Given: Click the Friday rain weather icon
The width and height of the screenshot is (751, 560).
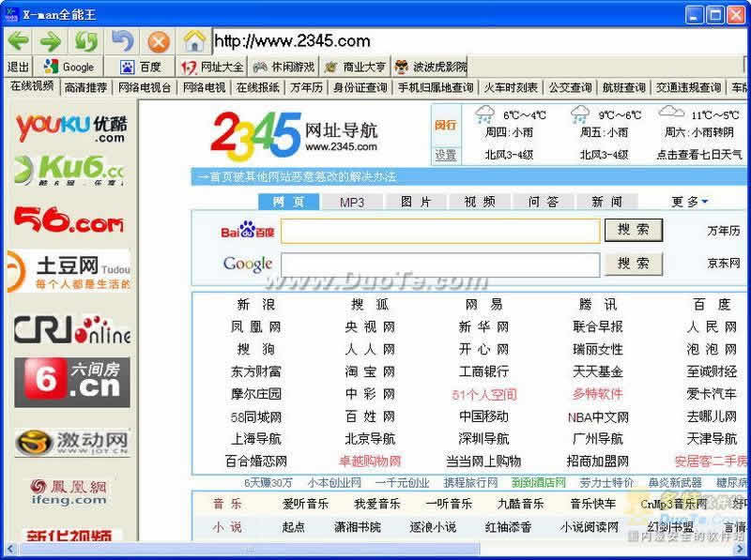Looking at the screenshot, I should (580, 114).
